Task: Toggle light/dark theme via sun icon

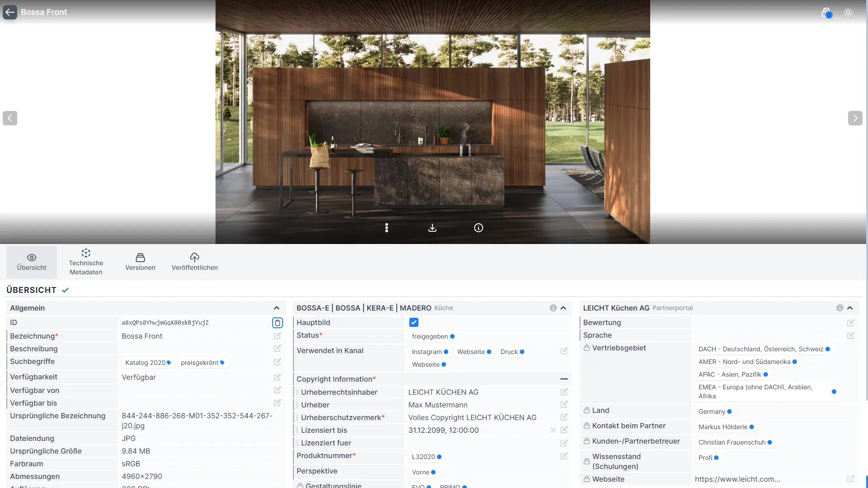Action: pos(848,12)
